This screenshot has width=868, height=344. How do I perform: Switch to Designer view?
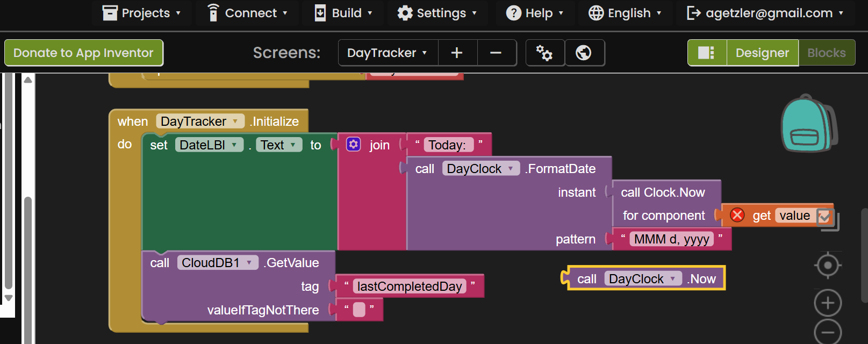point(762,53)
